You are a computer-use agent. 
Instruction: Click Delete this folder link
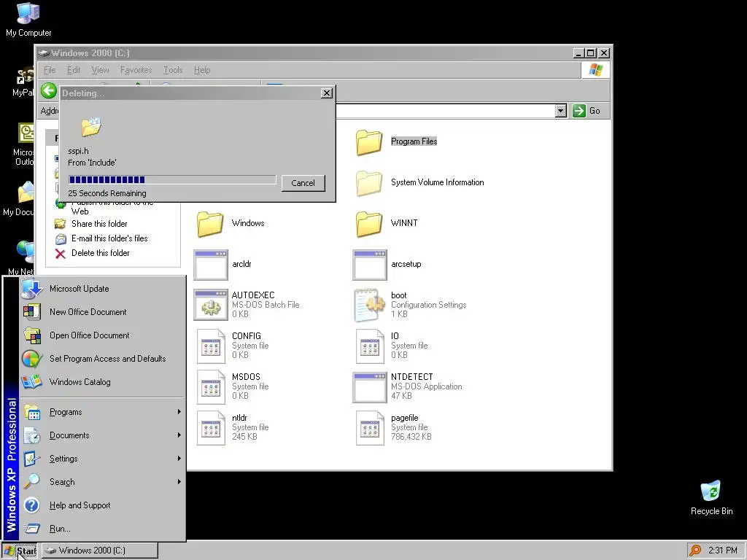[x=101, y=253]
